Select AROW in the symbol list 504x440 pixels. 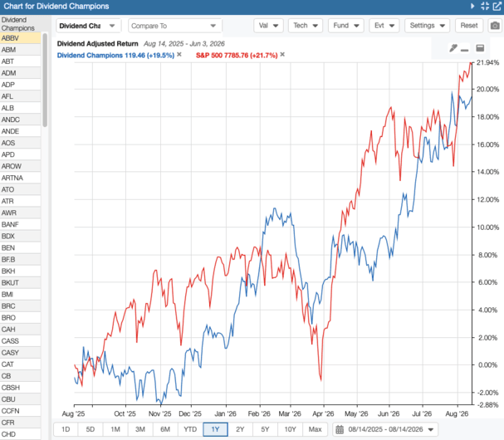tap(20, 166)
